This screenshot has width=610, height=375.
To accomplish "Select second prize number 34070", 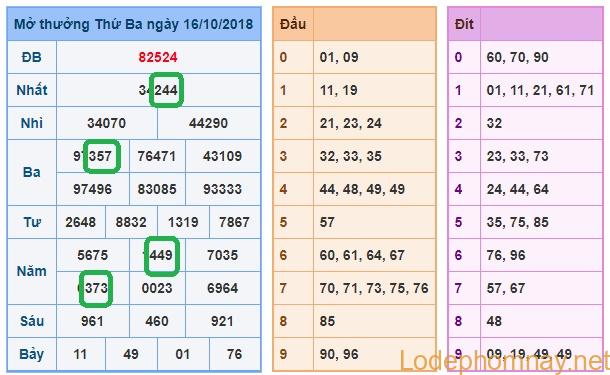I will pos(107,123).
